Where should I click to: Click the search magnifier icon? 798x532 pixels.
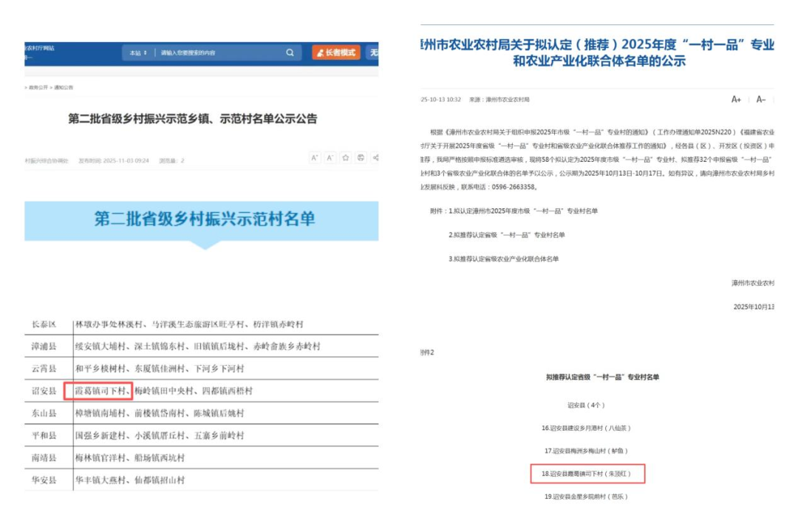[x=290, y=53]
